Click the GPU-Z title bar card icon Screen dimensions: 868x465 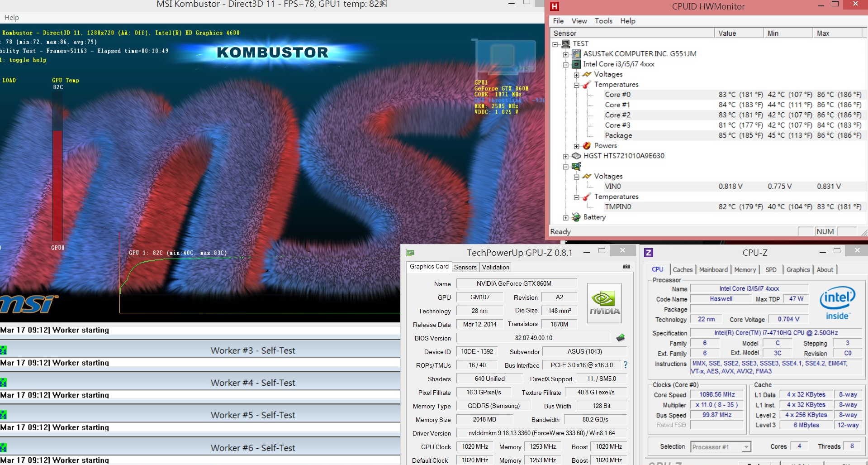point(410,253)
